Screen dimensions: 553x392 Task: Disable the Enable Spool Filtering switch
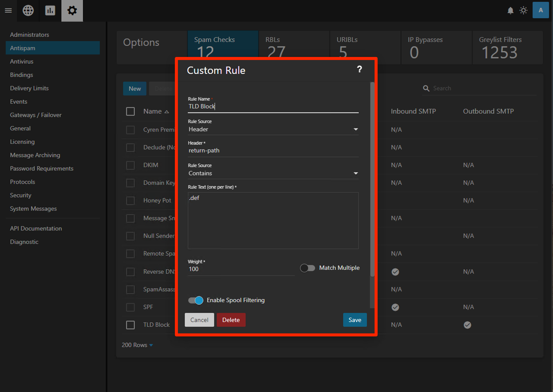[x=196, y=300]
